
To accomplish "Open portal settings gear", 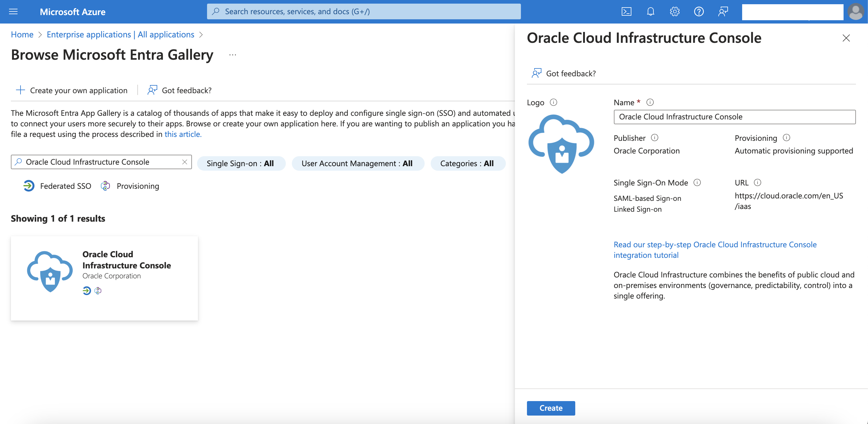I will (x=674, y=12).
